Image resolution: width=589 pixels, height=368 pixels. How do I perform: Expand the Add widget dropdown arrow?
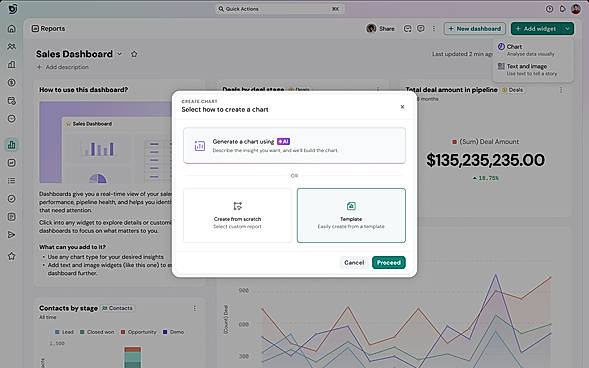pyautogui.click(x=567, y=29)
